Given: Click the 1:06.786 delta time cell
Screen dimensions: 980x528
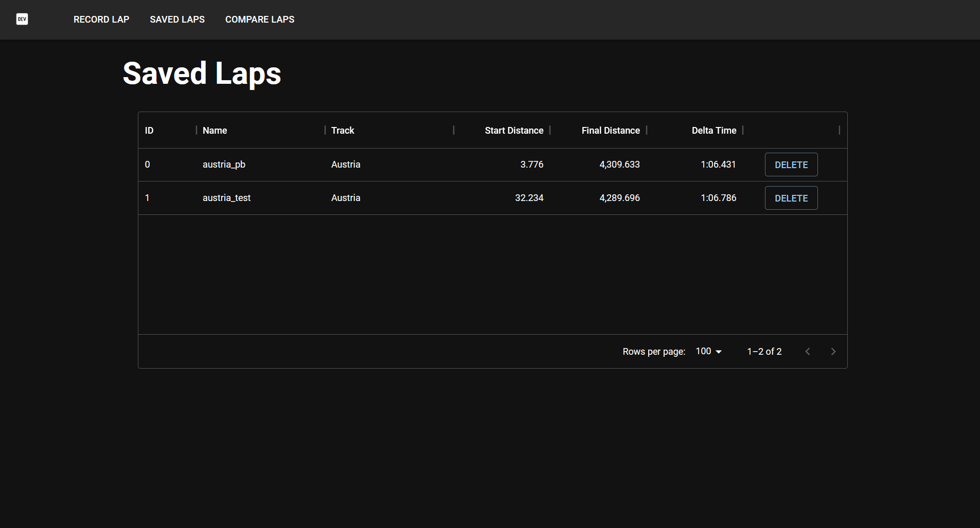Looking at the screenshot, I should pyautogui.click(x=695, y=198).
